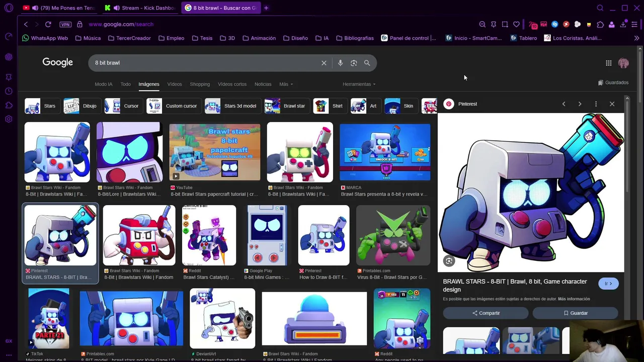Click the Google logo
This screenshot has height=362, width=644.
coord(57,62)
